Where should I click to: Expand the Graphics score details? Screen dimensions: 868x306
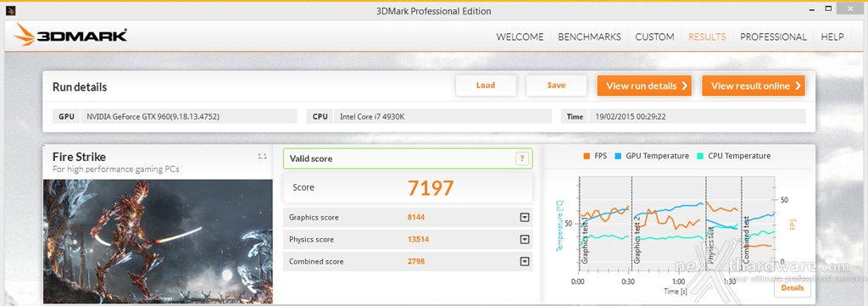point(525,218)
